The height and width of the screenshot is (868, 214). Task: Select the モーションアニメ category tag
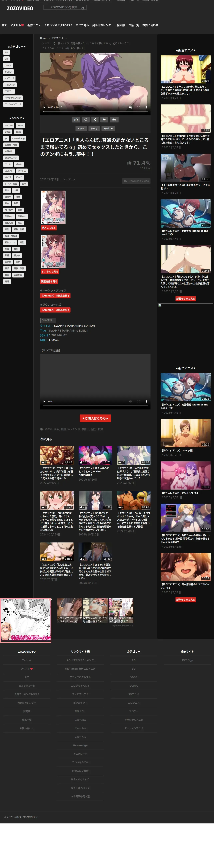point(13,104)
